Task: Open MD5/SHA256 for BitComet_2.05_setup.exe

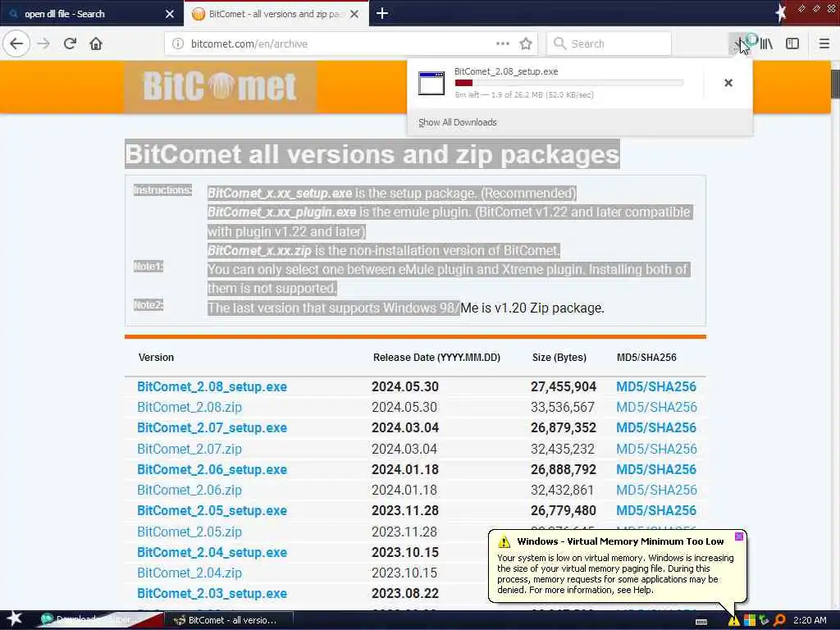Action: (x=656, y=511)
